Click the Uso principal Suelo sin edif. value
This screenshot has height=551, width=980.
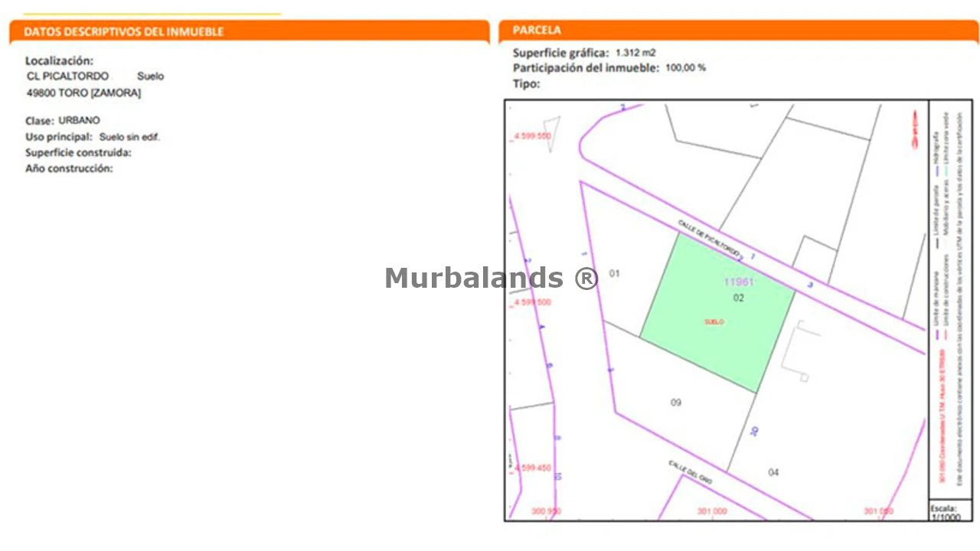pyautogui.click(x=129, y=137)
